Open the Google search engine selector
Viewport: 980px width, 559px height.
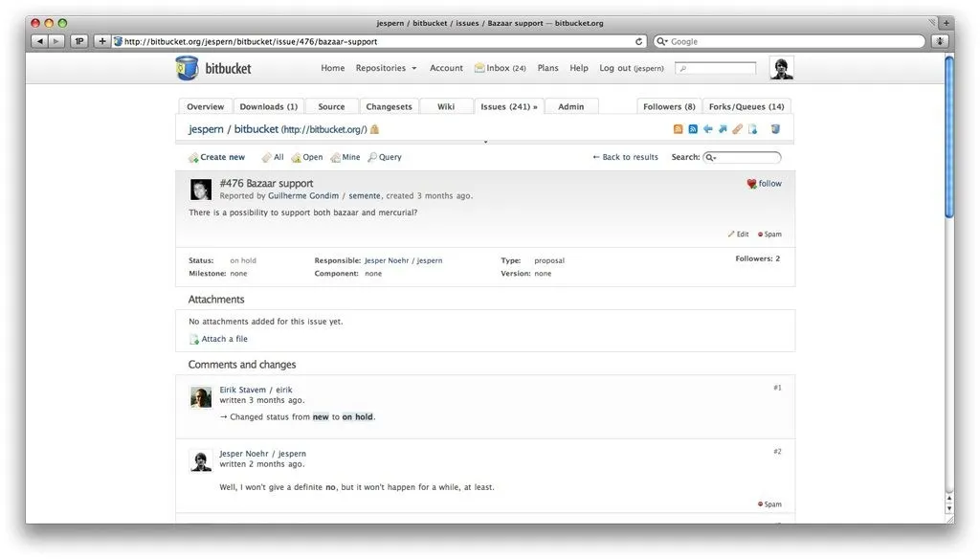click(660, 41)
